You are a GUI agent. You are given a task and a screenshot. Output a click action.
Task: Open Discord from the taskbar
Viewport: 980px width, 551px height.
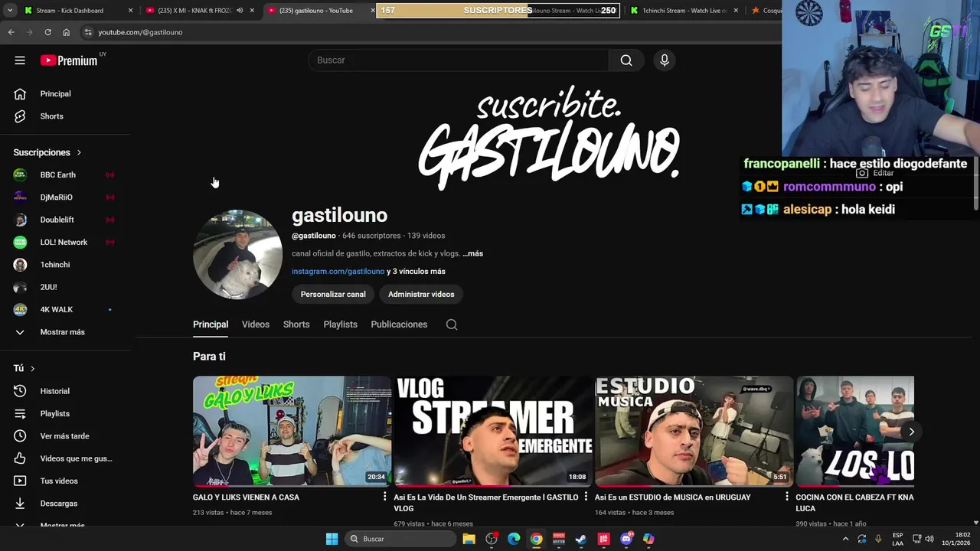(x=626, y=539)
